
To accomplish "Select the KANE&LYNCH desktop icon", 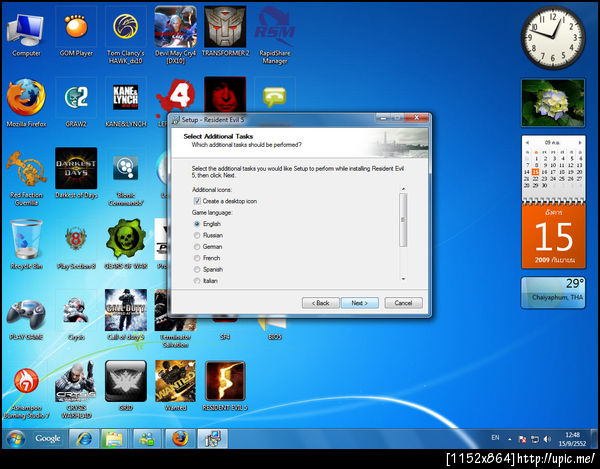I will coord(126,103).
